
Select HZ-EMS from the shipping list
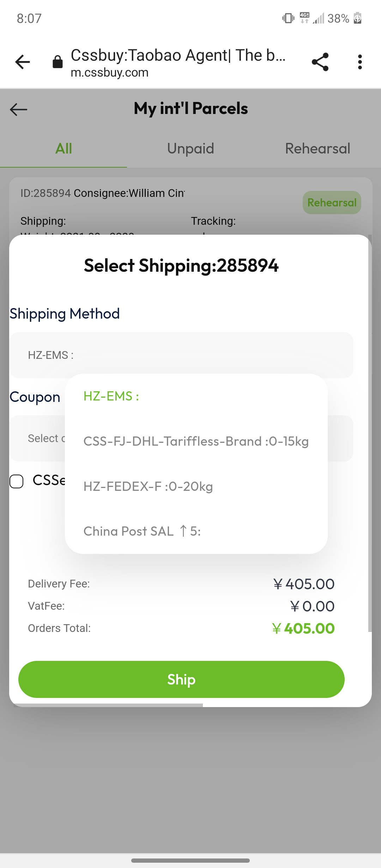pos(111,396)
